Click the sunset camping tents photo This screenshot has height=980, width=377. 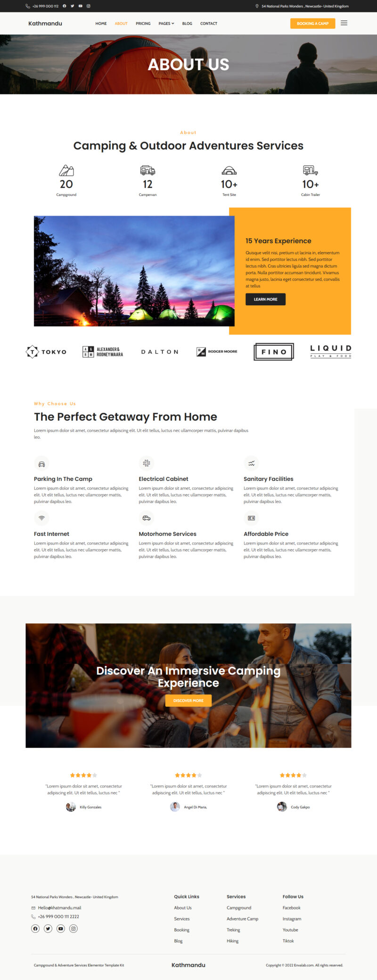134,271
